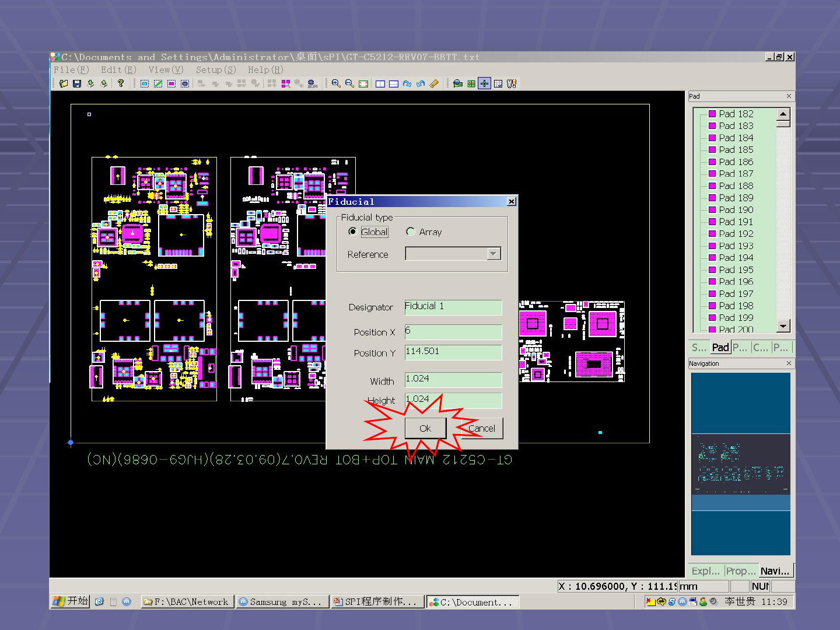Screen dimensions: 840x630
Task: Click the Save disk icon in toolbar
Action: coord(76,84)
